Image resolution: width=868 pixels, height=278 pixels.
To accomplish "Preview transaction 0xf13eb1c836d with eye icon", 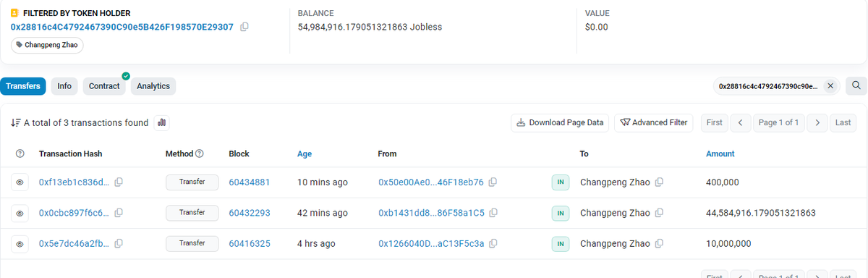I will (20, 182).
